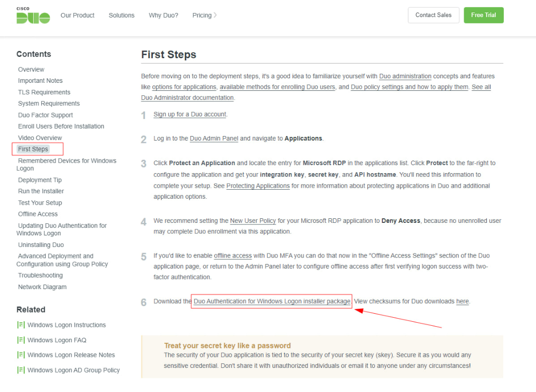Follow the Protecting Applications link

258,186
